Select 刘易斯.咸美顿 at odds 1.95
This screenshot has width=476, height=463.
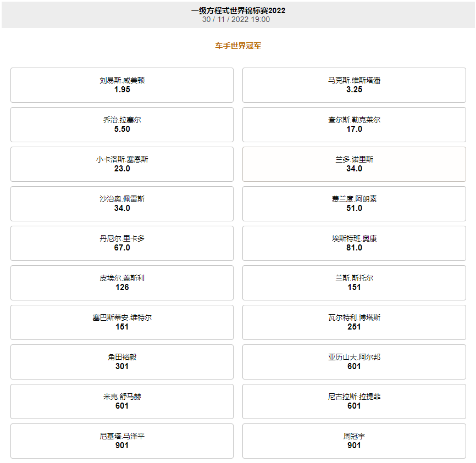(x=122, y=85)
